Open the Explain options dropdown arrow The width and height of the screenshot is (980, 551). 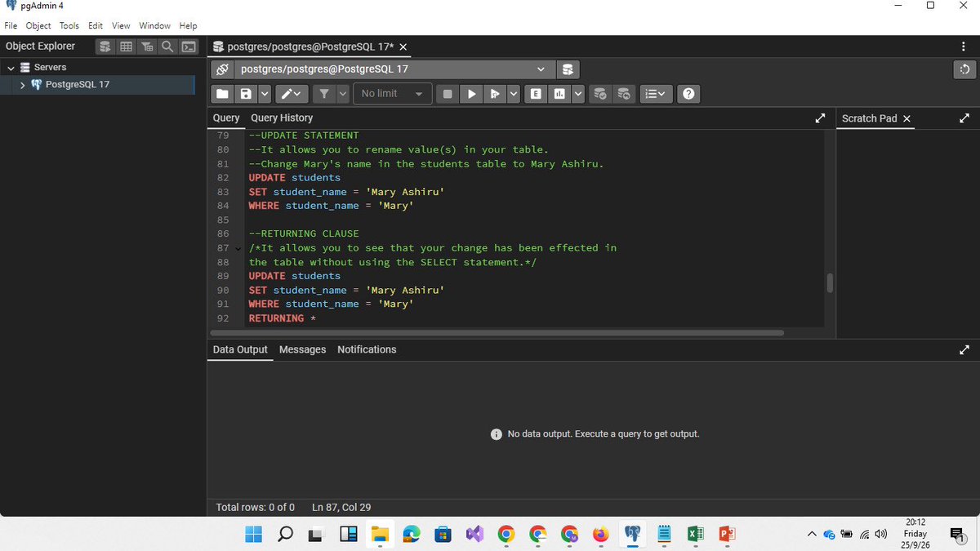tap(577, 94)
